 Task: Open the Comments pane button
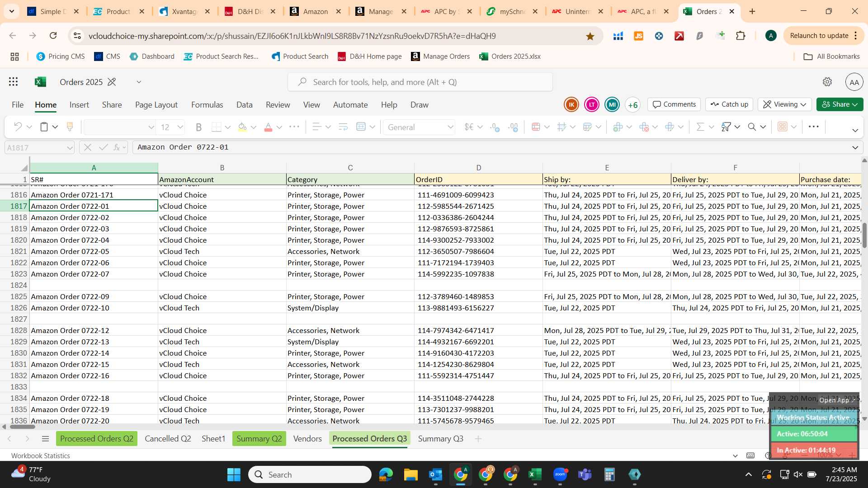[x=674, y=104]
